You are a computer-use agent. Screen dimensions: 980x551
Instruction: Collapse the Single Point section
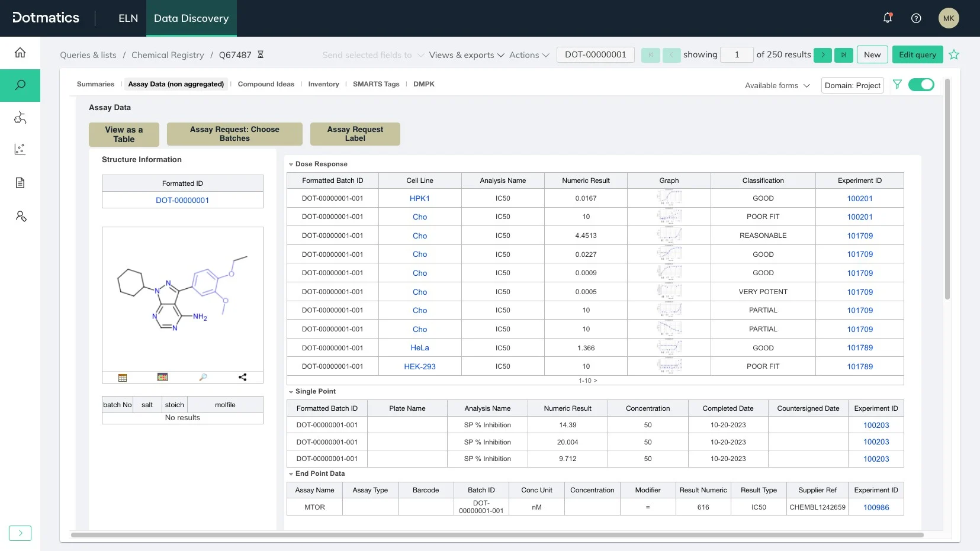coord(291,391)
